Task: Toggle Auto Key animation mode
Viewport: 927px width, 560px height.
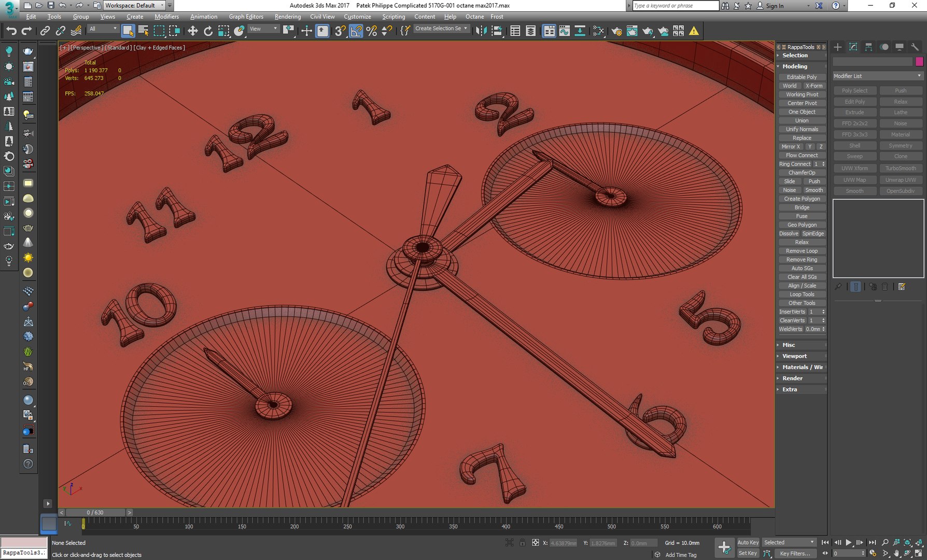Action: pyautogui.click(x=748, y=542)
